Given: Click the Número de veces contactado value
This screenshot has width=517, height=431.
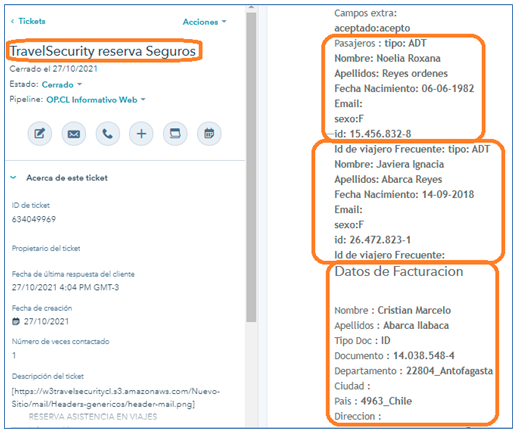Looking at the screenshot, I should tap(14, 355).
